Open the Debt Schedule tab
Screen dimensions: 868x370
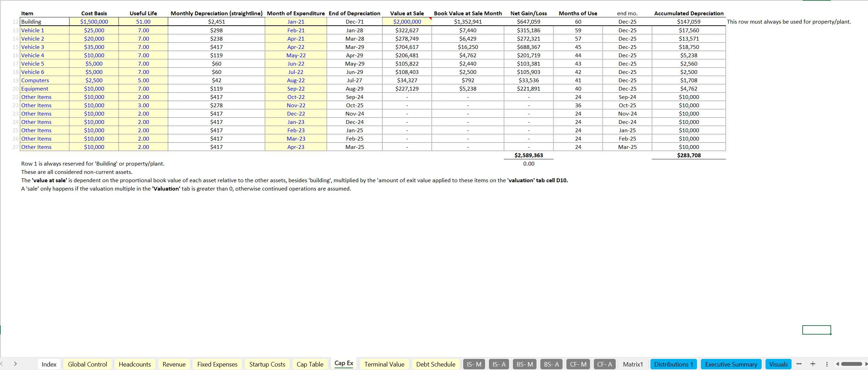[x=436, y=364]
